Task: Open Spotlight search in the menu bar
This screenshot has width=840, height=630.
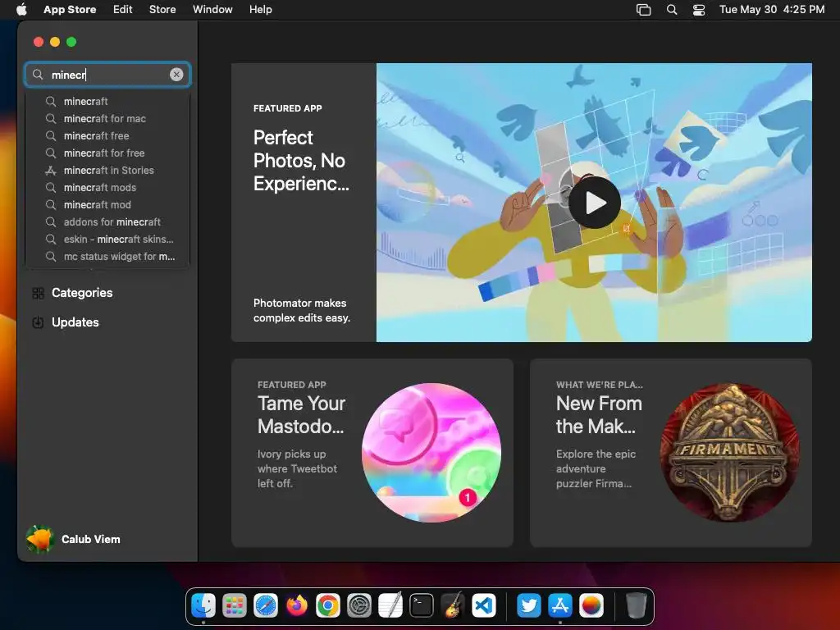Action: tap(672, 10)
